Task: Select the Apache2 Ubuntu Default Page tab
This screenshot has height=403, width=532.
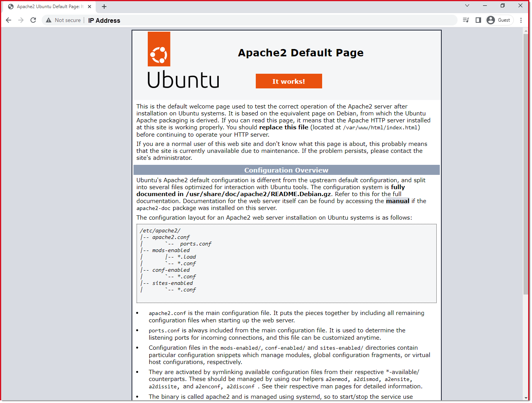Action: click(50, 7)
